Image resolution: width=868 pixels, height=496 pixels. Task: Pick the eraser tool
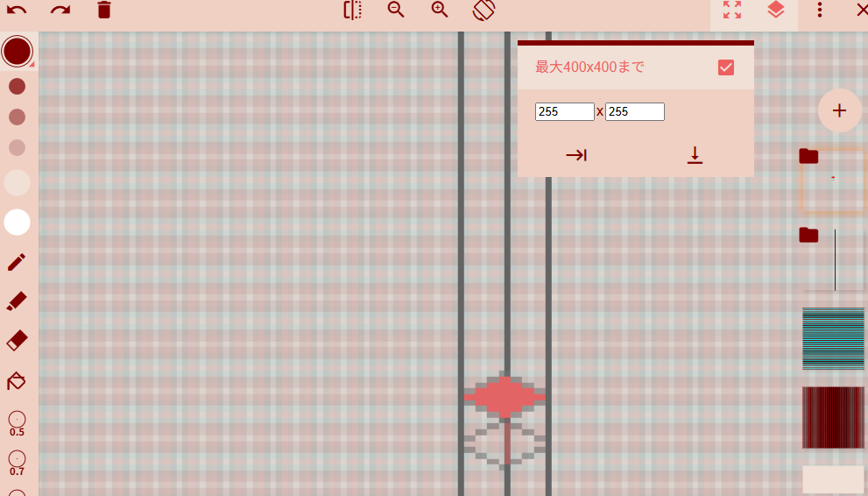(17, 341)
